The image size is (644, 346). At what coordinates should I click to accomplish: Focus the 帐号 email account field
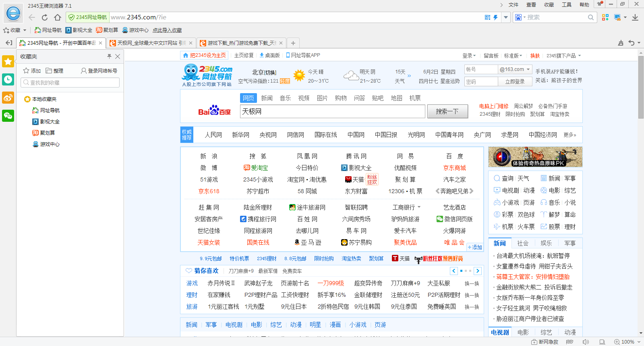coord(481,69)
